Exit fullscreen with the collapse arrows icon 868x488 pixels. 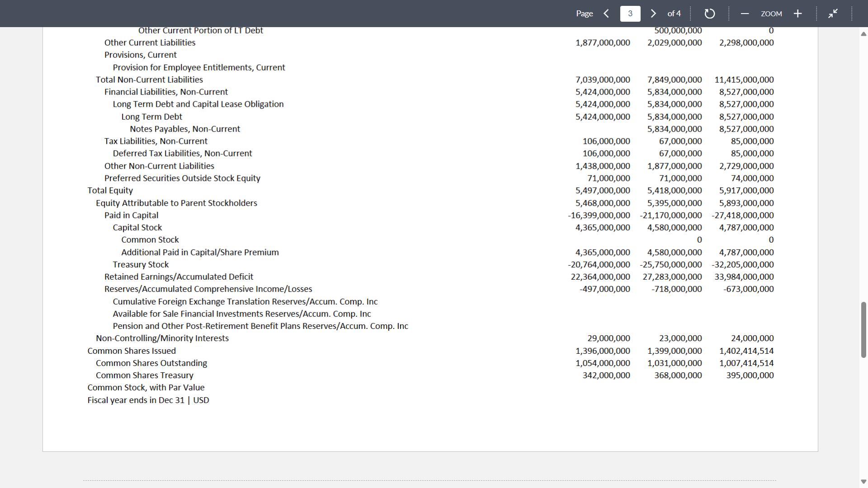tap(833, 14)
